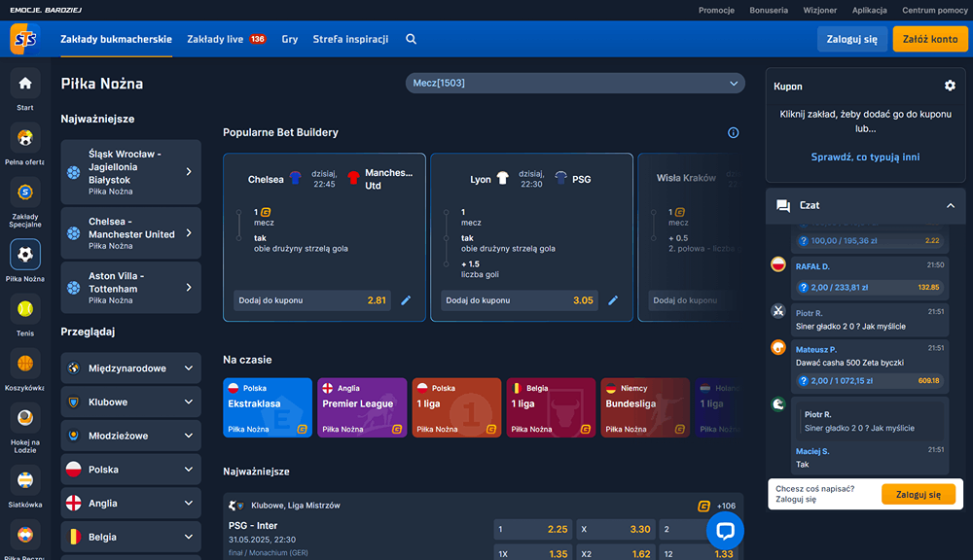Switch to Zakłady bukmacherskie tab
The height and width of the screenshot is (560, 973).
pyautogui.click(x=116, y=39)
